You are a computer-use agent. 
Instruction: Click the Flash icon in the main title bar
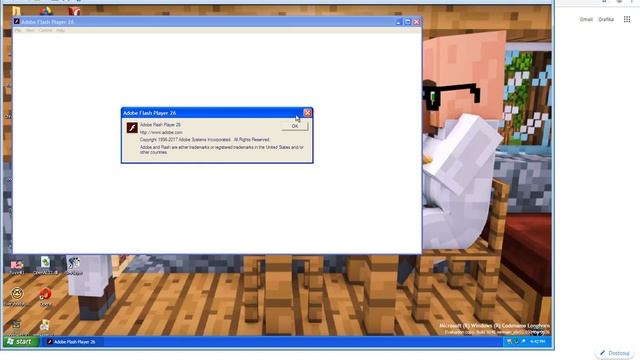pos(17,22)
